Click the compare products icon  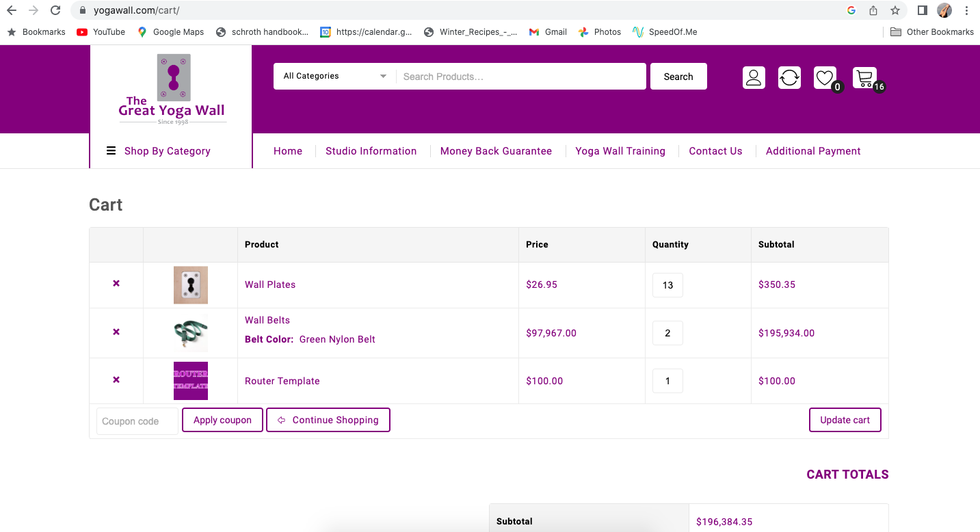pos(789,77)
